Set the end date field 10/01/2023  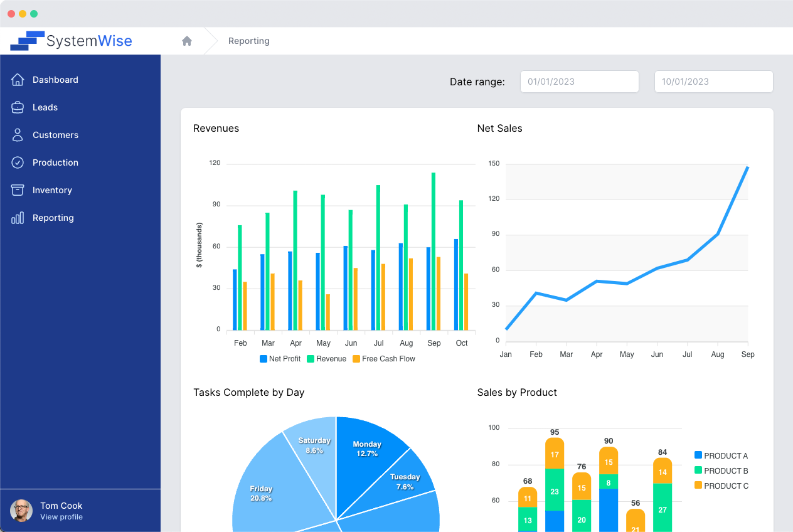click(x=714, y=82)
